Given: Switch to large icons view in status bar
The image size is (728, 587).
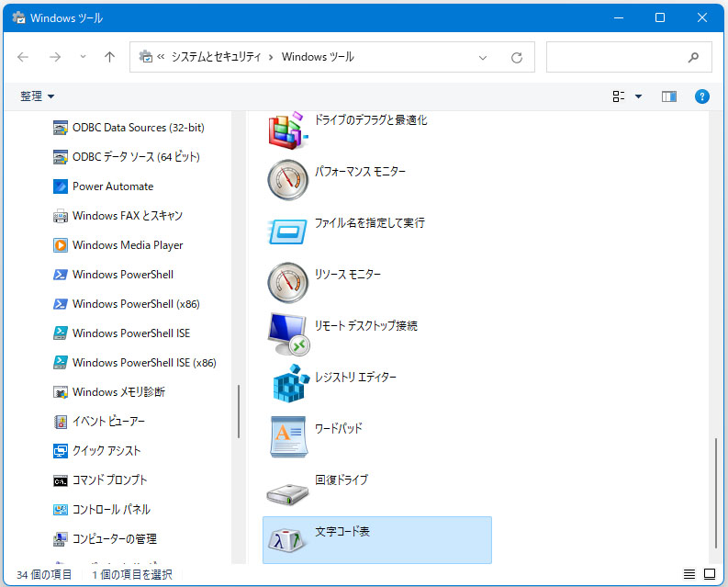Looking at the screenshot, I should coord(710,574).
